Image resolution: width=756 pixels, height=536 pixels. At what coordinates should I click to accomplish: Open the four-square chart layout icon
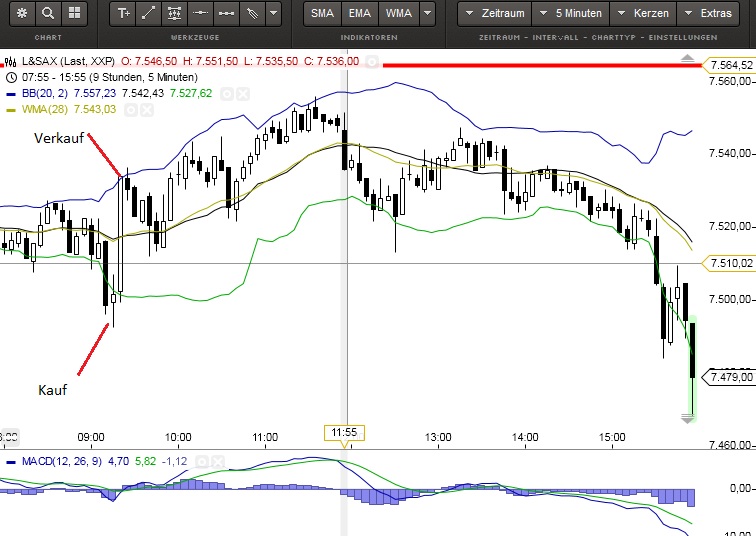[74, 13]
